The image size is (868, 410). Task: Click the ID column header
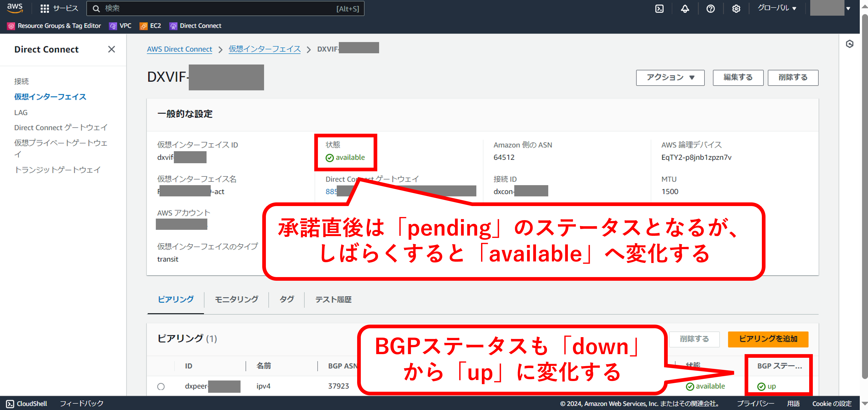pyautogui.click(x=189, y=366)
